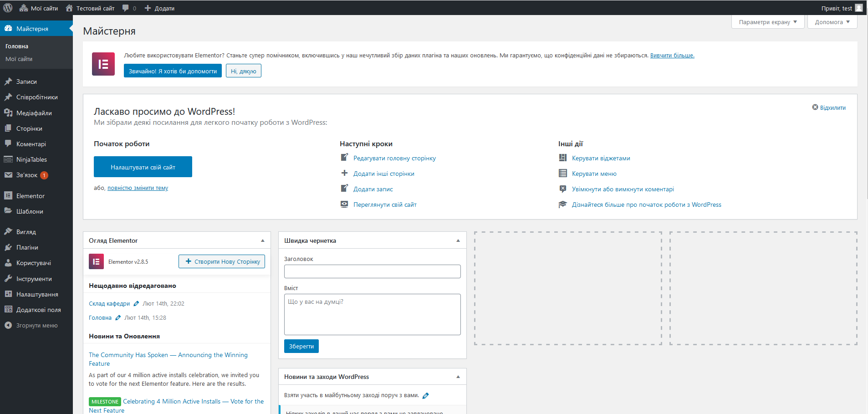This screenshot has width=868, height=414.
Task: Dismiss welcome panel with Відхилити
Action: (829, 107)
